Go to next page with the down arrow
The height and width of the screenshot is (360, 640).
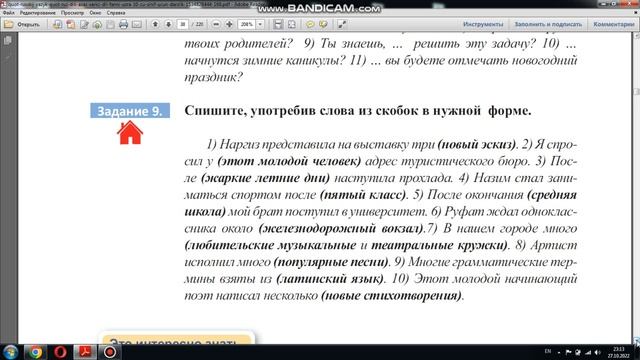click(x=168, y=24)
